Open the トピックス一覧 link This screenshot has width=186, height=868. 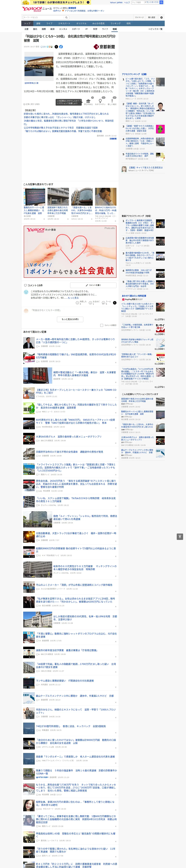click(x=155, y=29)
